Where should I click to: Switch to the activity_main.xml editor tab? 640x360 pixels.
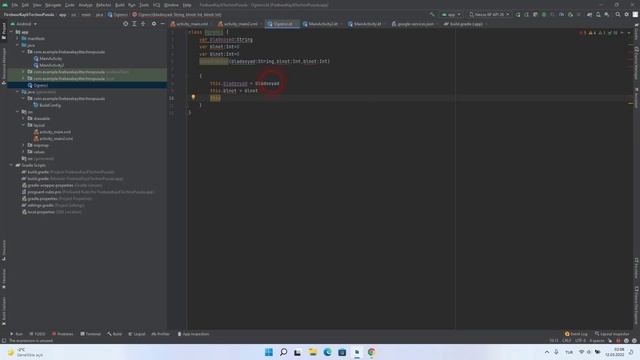coord(191,24)
